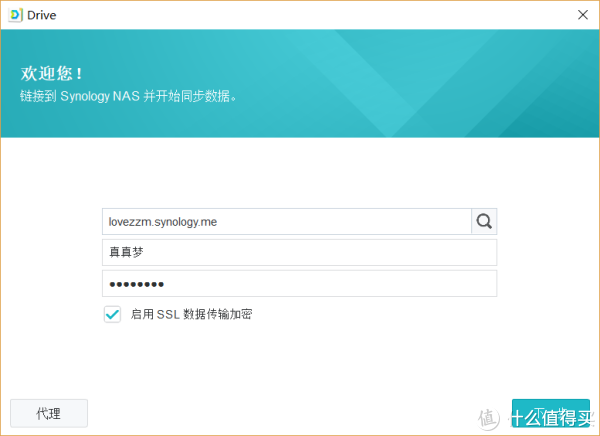Click empty space in the title bar
This screenshot has height=436, width=600.
click(x=300, y=14)
